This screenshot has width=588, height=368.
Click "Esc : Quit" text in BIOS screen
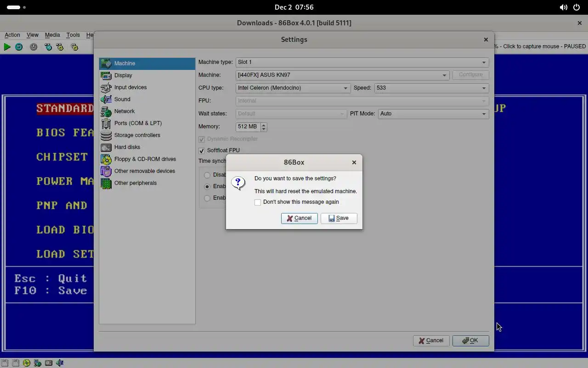(51, 279)
